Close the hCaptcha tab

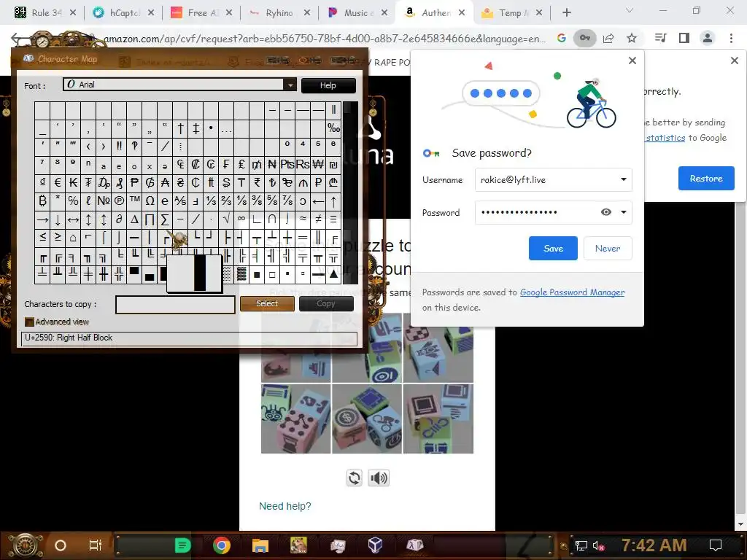click(151, 13)
